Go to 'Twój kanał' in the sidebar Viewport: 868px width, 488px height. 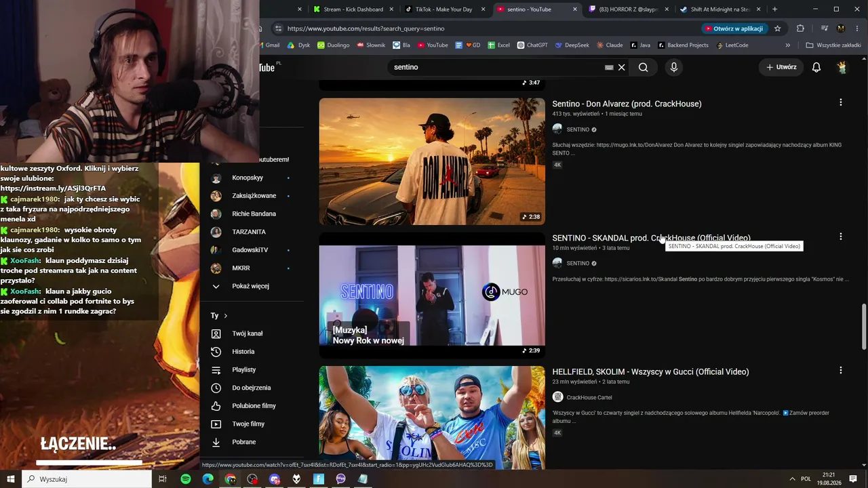click(x=237, y=333)
